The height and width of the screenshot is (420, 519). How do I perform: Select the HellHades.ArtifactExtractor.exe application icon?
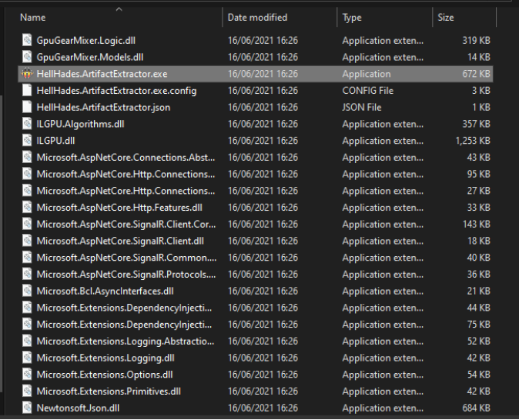pyautogui.click(x=27, y=74)
